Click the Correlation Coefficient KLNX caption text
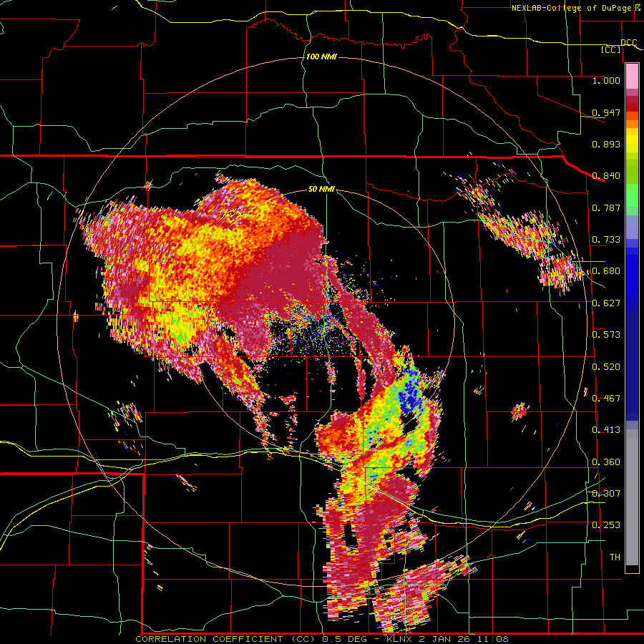Image resolution: width=644 pixels, height=644 pixels. click(x=321, y=639)
